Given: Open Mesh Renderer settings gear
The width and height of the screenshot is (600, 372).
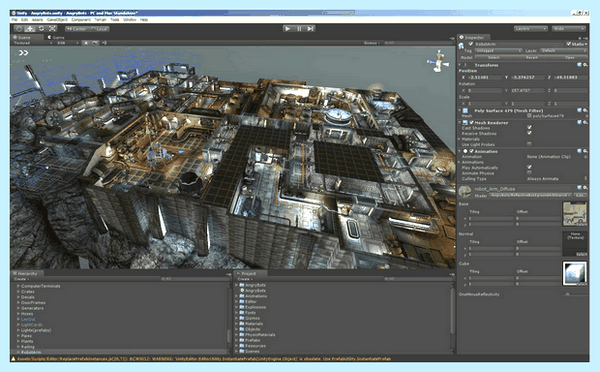Looking at the screenshot, I should [585, 122].
